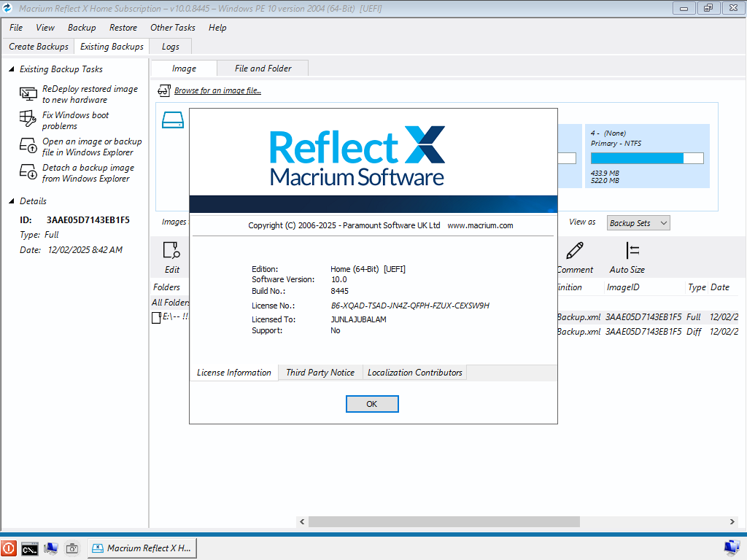Open the Third Party Notice tab
Image resolution: width=747 pixels, height=560 pixels.
(x=320, y=373)
